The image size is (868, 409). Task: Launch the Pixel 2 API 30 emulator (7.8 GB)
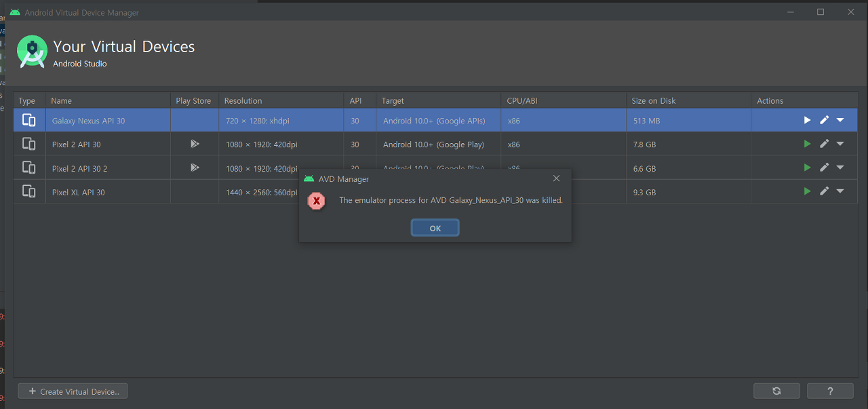807,144
